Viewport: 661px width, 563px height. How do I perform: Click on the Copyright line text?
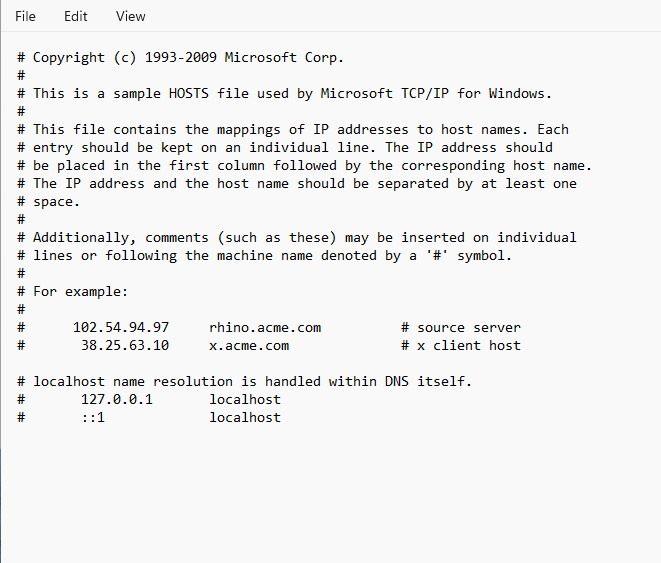(x=188, y=57)
